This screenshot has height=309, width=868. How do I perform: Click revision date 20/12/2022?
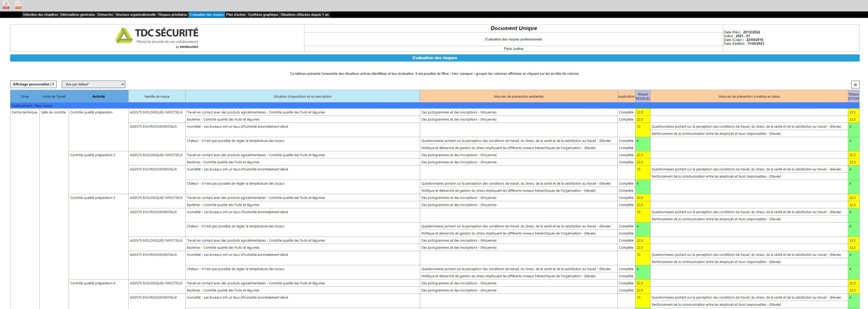[751, 32]
